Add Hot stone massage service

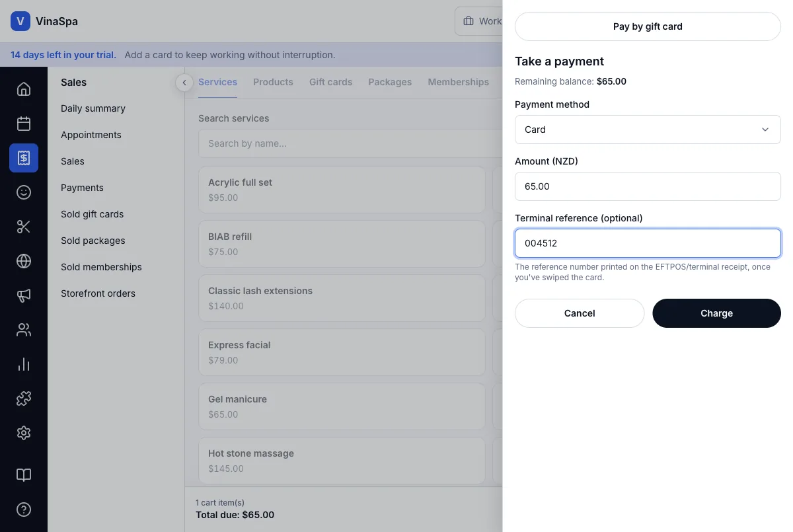pyautogui.click(x=342, y=461)
